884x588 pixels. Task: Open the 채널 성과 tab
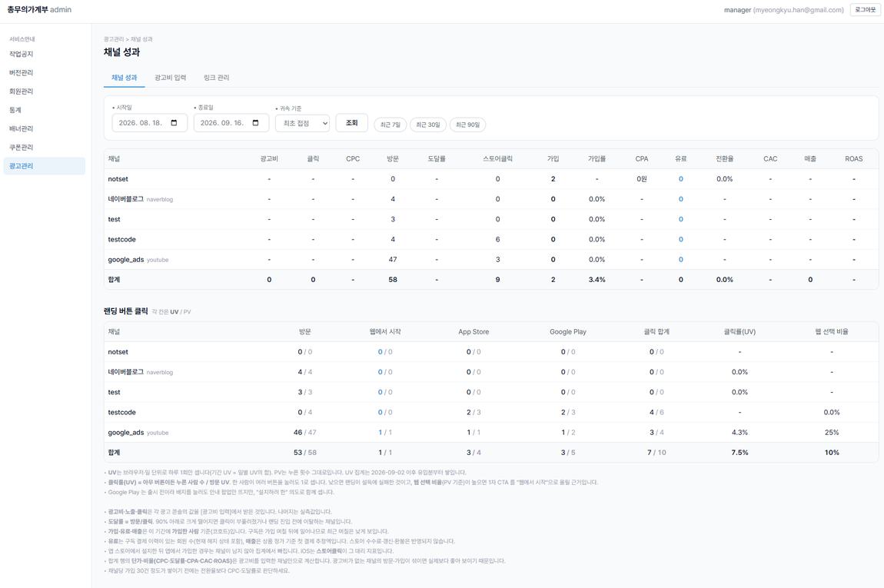124,78
